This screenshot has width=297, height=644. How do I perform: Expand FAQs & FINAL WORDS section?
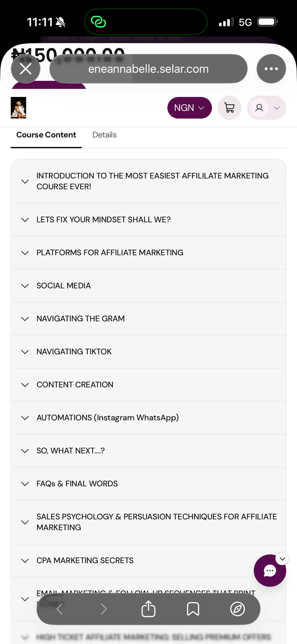[x=148, y=484]
